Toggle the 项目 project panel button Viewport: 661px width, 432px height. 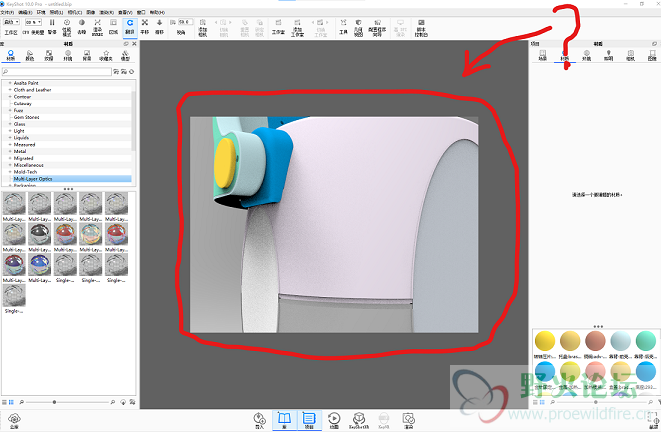click(309, 420)
